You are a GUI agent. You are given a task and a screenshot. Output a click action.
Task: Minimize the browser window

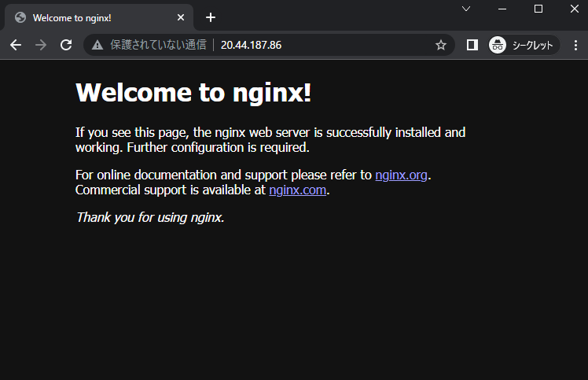[502, 9]
